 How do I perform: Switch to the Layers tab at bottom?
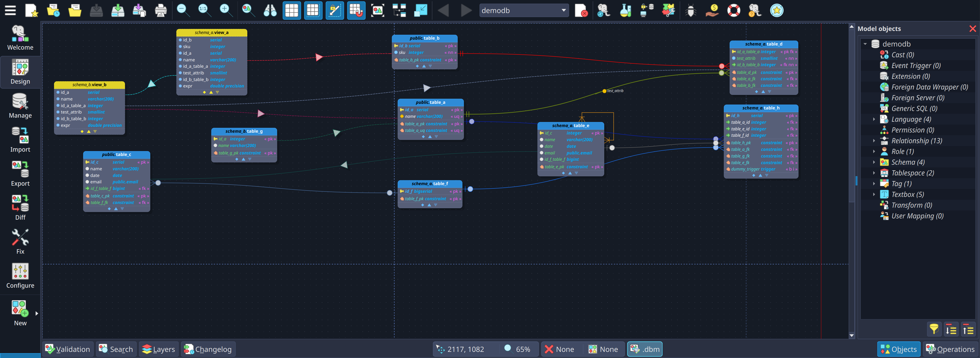click(159, 349)
